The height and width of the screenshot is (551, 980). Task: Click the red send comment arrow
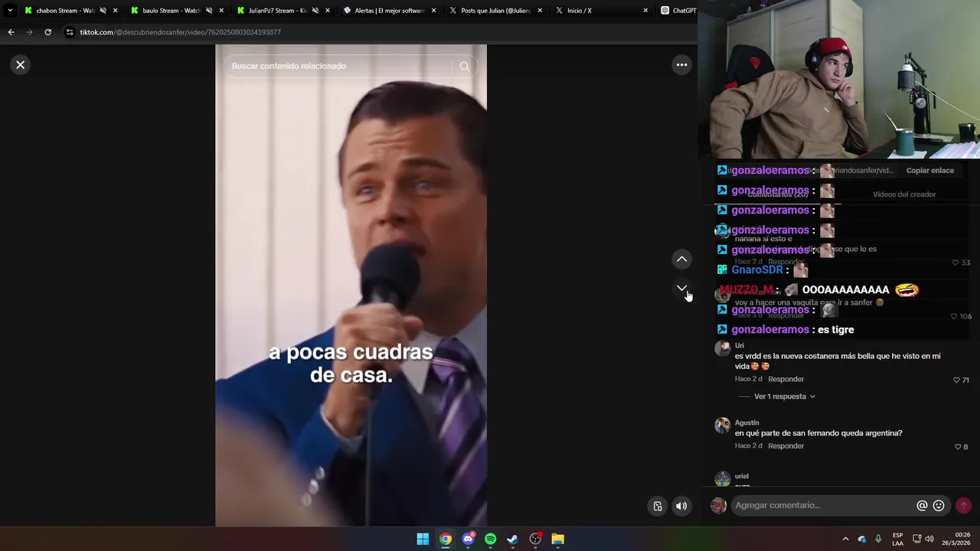pyautogui.click(x=963, y=505)
